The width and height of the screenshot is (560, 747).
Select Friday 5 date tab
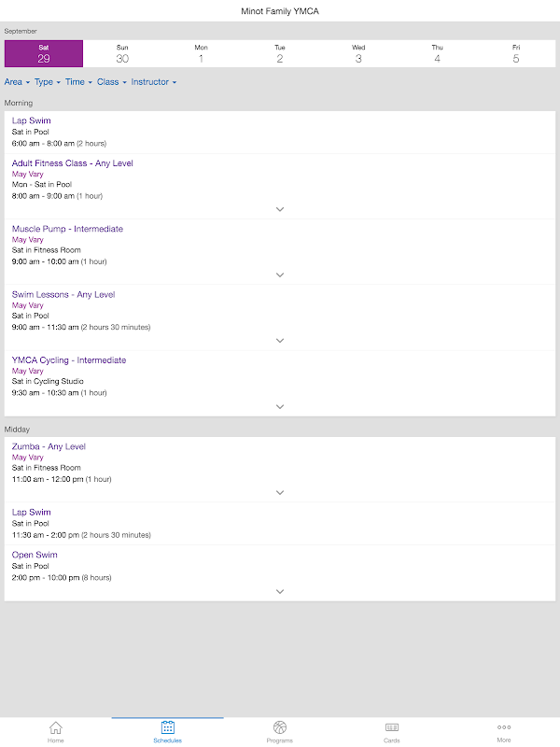[x=516, y=53]
